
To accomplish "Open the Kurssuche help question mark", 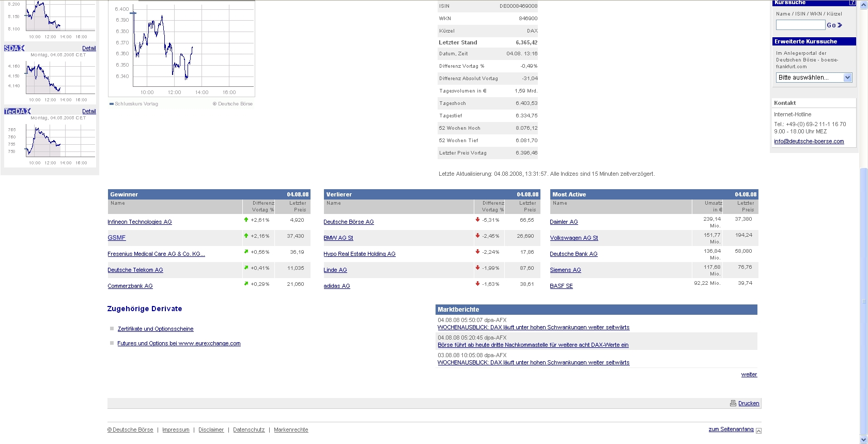I will tap(852, 3).
